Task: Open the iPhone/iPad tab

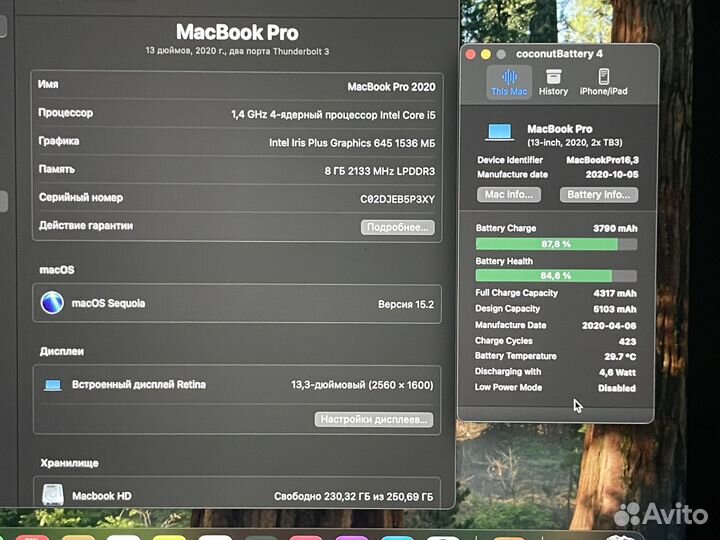Action: [x=603, y=82]
